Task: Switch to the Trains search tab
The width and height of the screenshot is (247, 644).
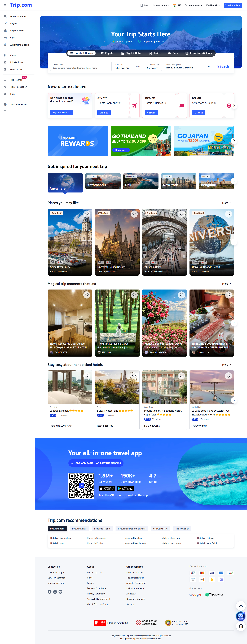Action: pyautogui.click(x=155, y=53)
